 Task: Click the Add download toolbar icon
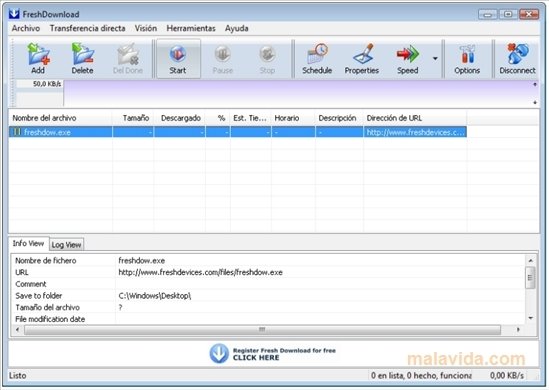pyautogui.click(x=38, y=58)
